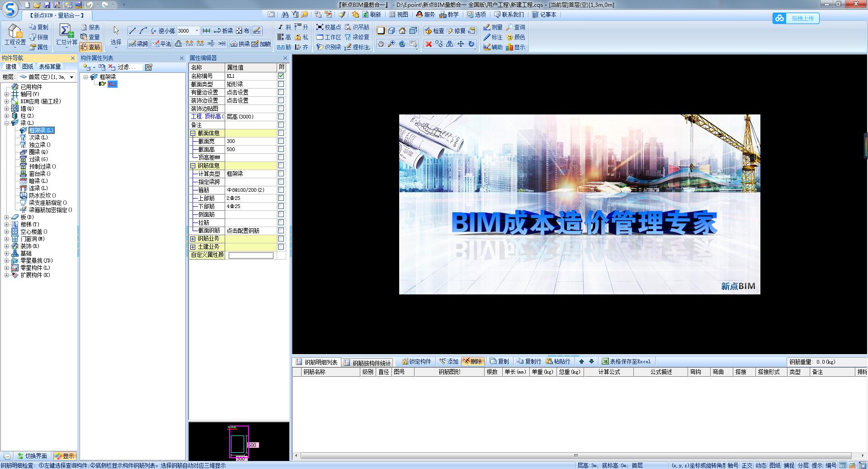The height and width of the screenshot is (469, 868).
Task: Open the 视图 view menu
Action: [x=399, y=14]
